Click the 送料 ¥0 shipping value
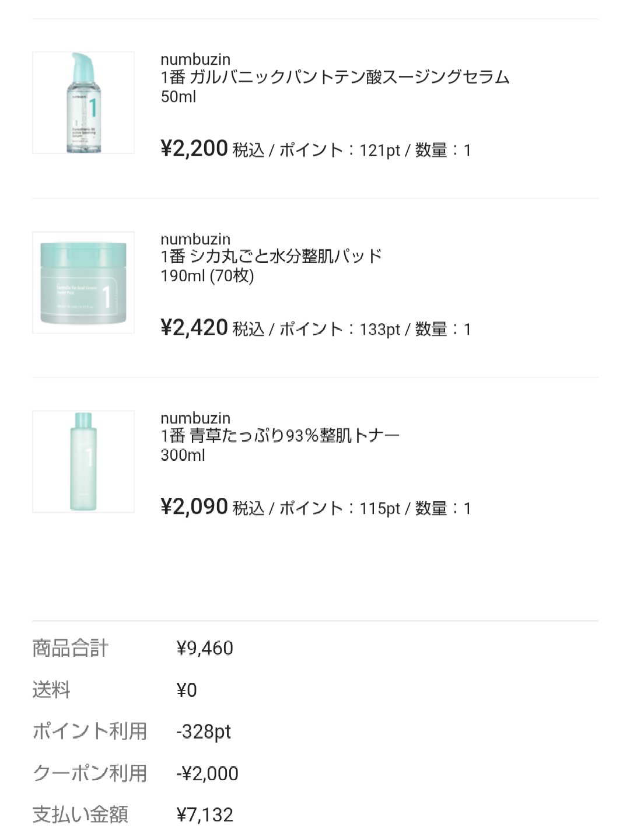This screenshot has height=840, width=630. (187, 690)
